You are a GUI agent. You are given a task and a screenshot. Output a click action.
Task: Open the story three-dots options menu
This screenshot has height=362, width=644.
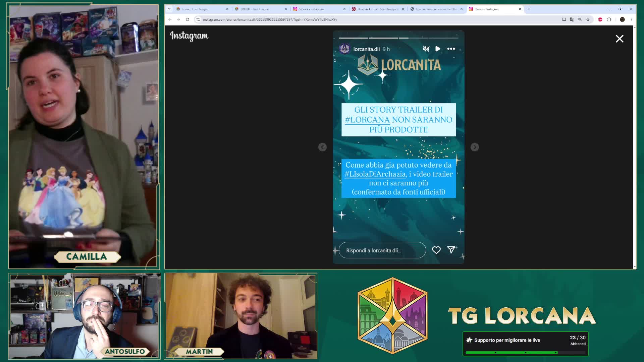(451, 49)
